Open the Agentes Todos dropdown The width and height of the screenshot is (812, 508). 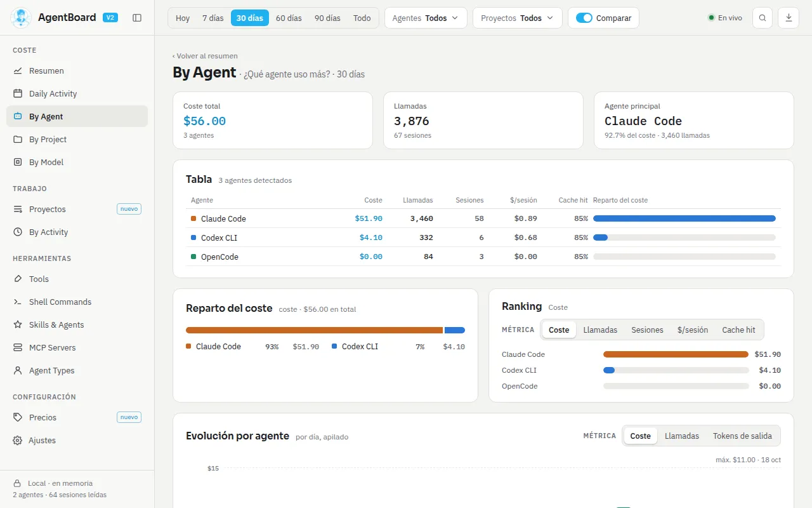point(426,18)
